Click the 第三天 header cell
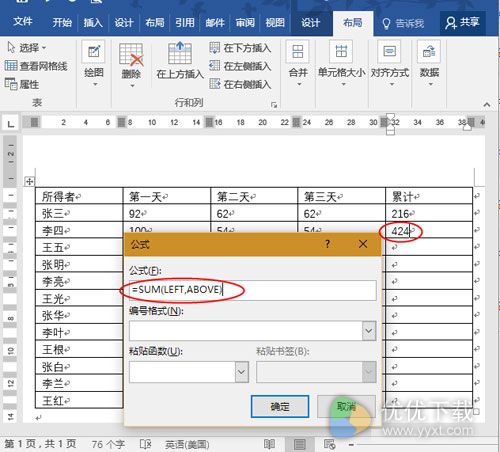Image resolution: width=500 pixels, height=452 pixels. [x=341, y=196]
